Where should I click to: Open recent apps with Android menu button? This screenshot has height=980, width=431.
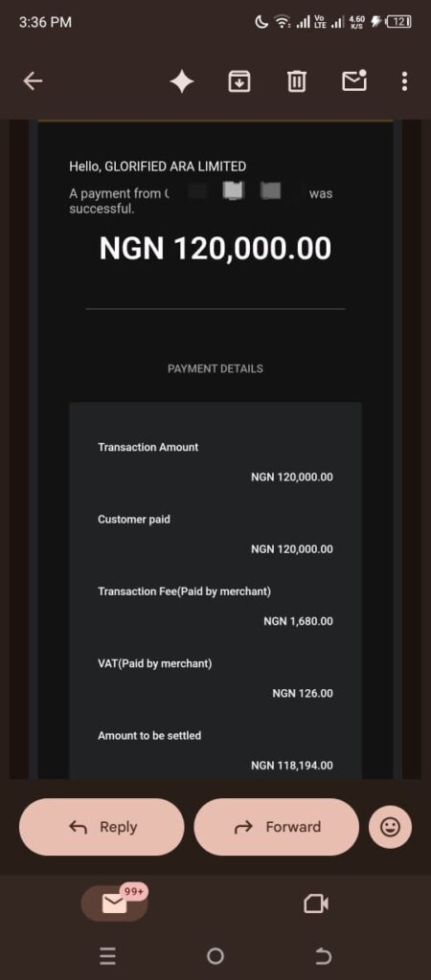pyautogui.click(x=107, y=956)
